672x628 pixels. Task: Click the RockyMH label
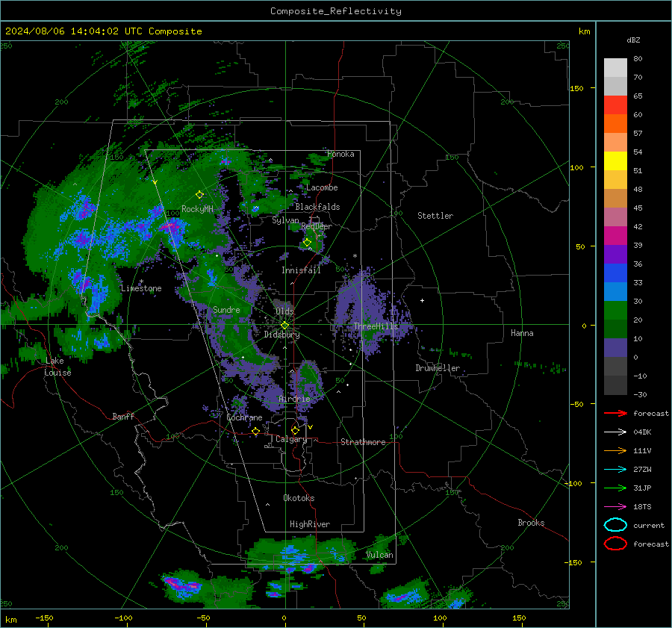pos(197,209)
